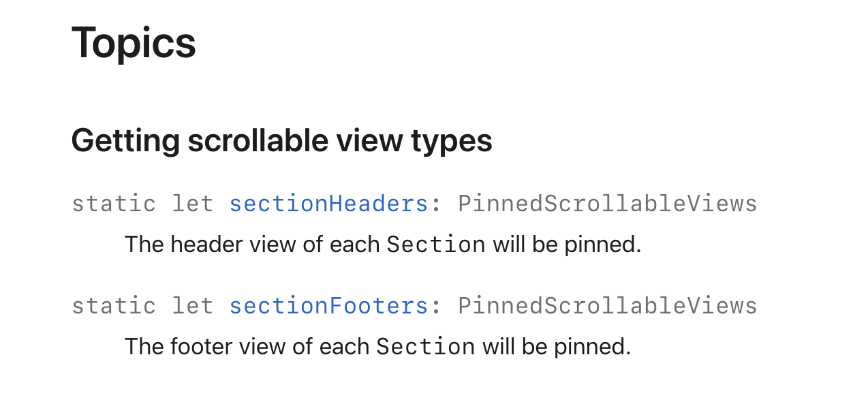Click the let keyword before sectionHeaders
This screenshot has width=868, height=402.
tap(192, 204)
